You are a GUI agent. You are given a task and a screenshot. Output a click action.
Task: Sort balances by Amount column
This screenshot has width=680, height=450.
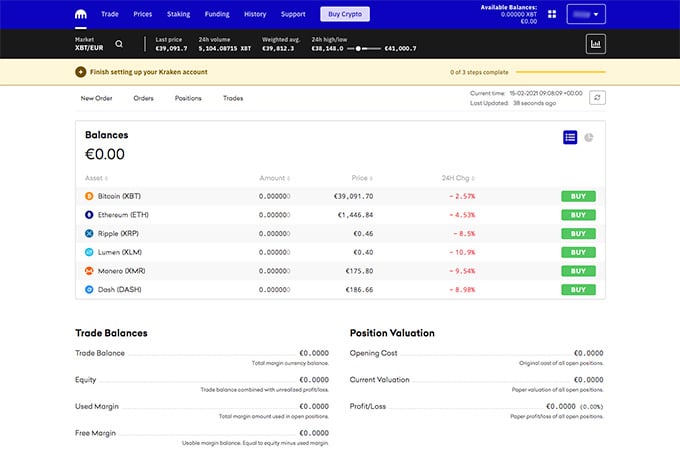point(275,178)
